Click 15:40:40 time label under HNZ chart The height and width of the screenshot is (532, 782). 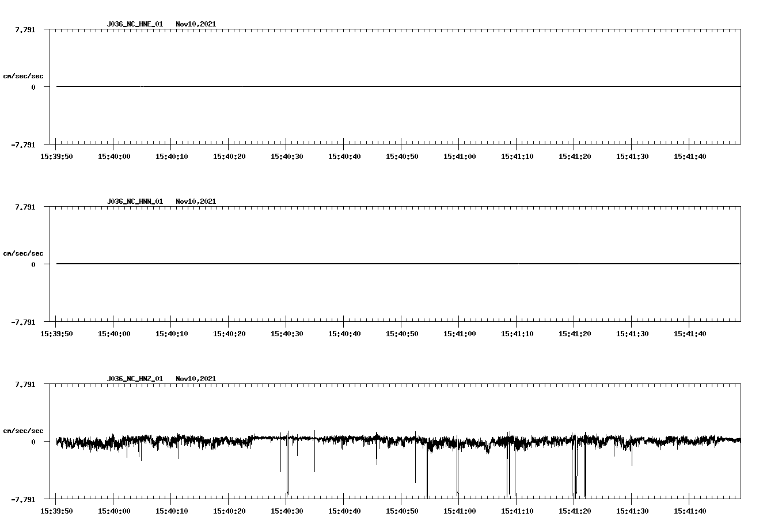click(x=344, y=511)
